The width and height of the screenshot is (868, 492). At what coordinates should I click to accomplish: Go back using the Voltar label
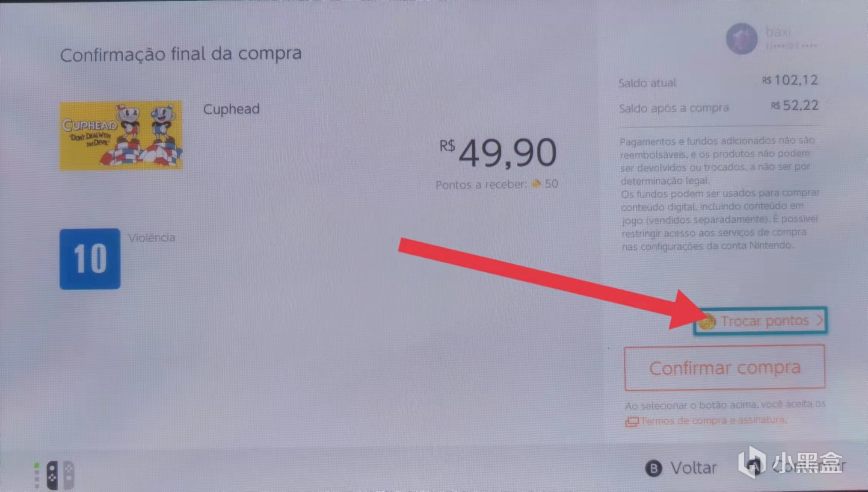pyautogui.click(x=693, y=468)
